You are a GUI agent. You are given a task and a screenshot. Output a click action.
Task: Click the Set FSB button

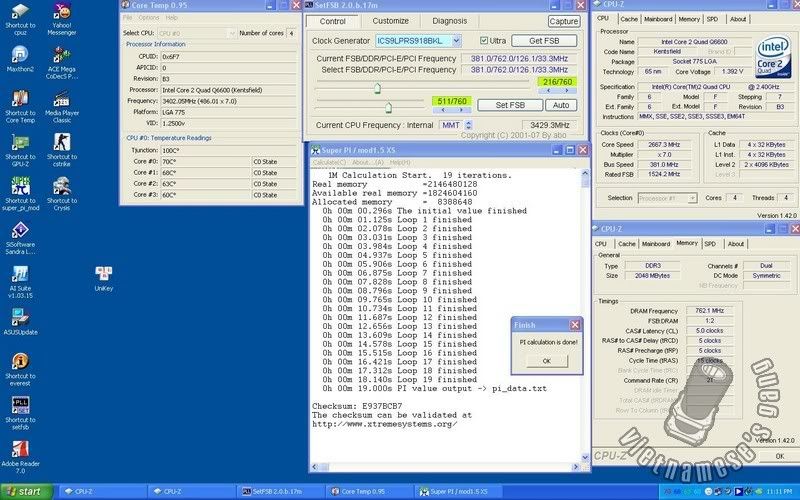(x=510, y=105)
